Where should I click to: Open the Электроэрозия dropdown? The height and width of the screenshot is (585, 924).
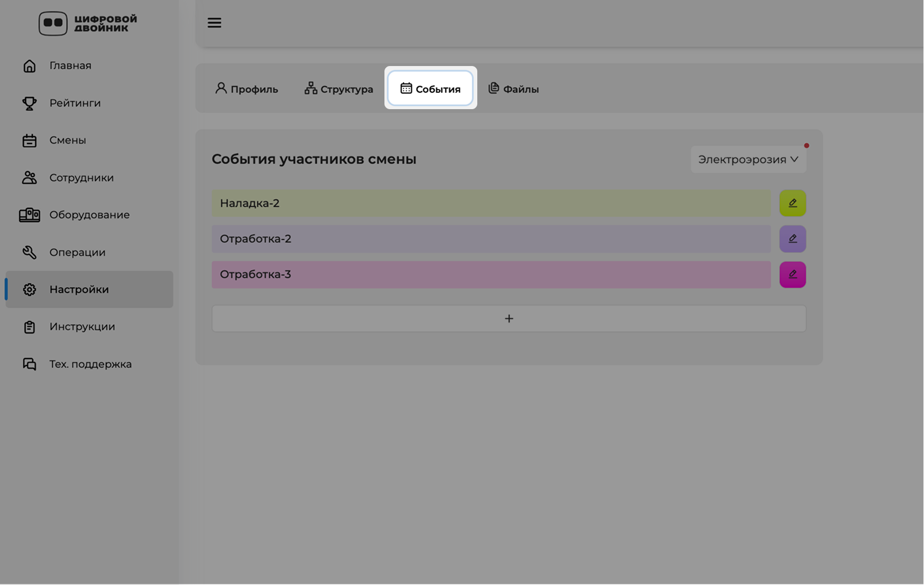point(748,159)
